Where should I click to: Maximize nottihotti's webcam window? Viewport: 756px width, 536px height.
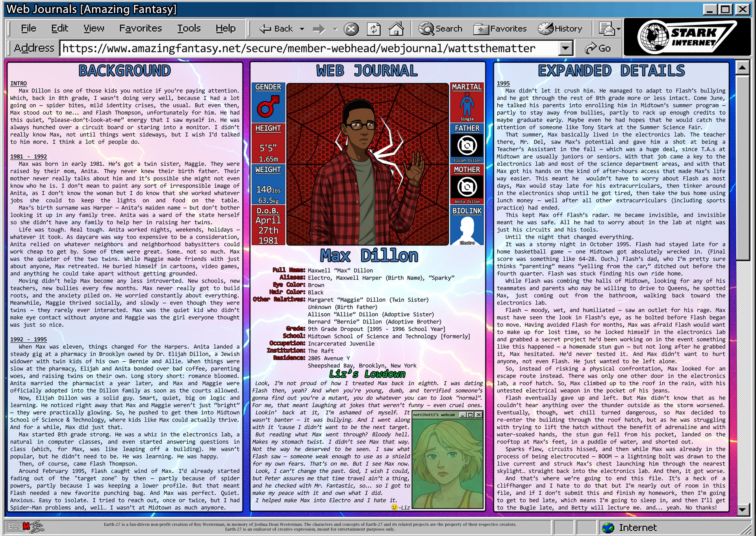[x=471, y=414]
